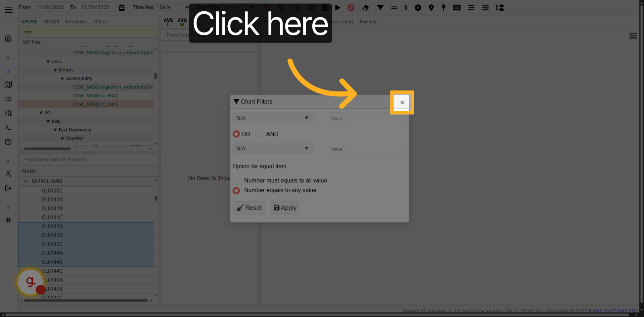Click the centered lines align icon
The image size is (644, 317).
point(471,7)
